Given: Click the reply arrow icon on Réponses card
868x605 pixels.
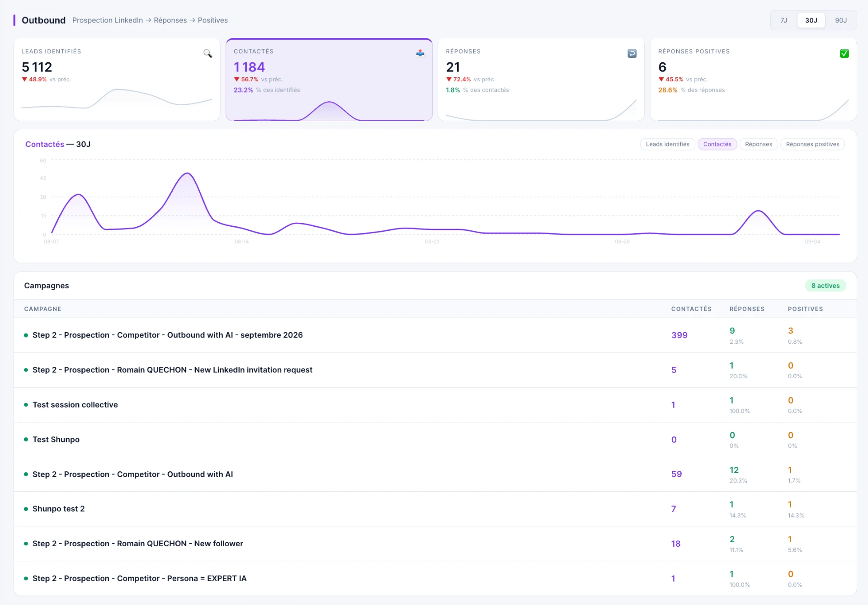Looking at the screenshot, I should tap(632, 53).
